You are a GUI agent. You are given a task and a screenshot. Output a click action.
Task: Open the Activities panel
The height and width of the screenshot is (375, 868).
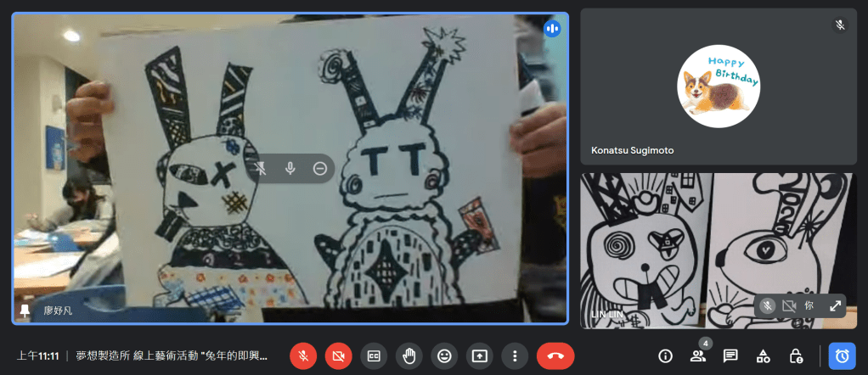(763, 355)
